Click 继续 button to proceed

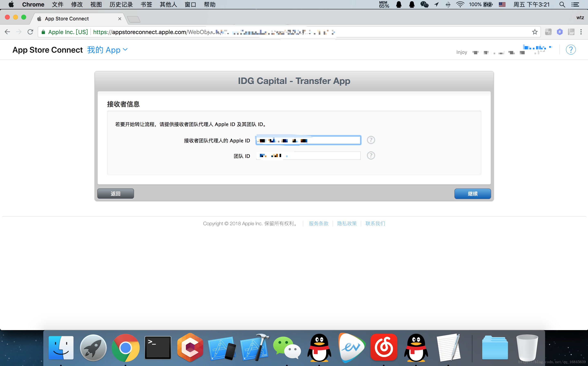[473, 194]
